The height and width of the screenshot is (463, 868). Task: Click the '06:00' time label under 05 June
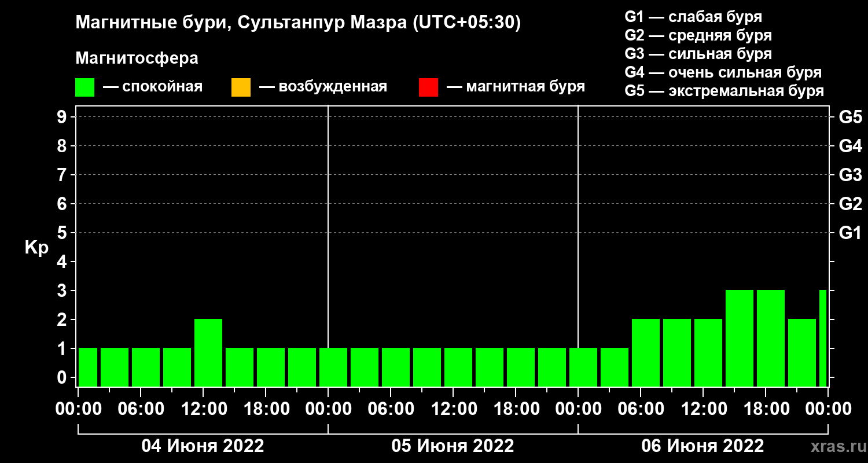tap(391, 409)
